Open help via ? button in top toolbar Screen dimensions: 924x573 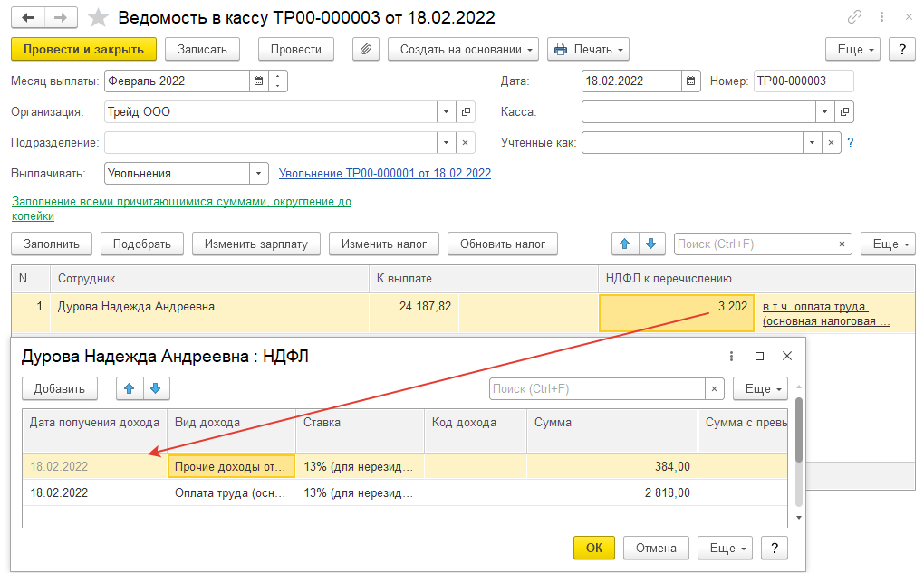pyautogui.click(x=901, y=50)
